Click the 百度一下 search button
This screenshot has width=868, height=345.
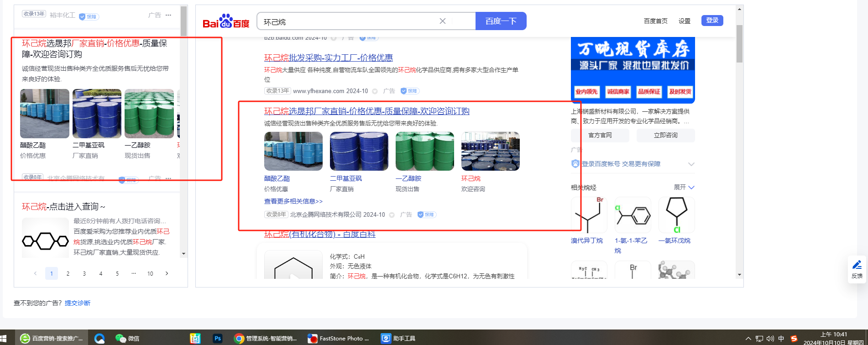(501, 21)
